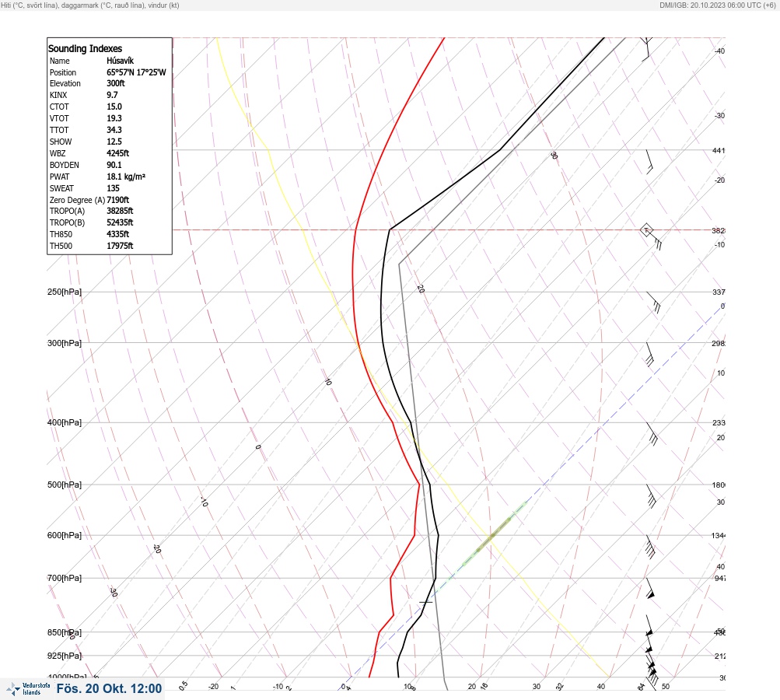Click the TH500 value 17975ft

[120, 246]
